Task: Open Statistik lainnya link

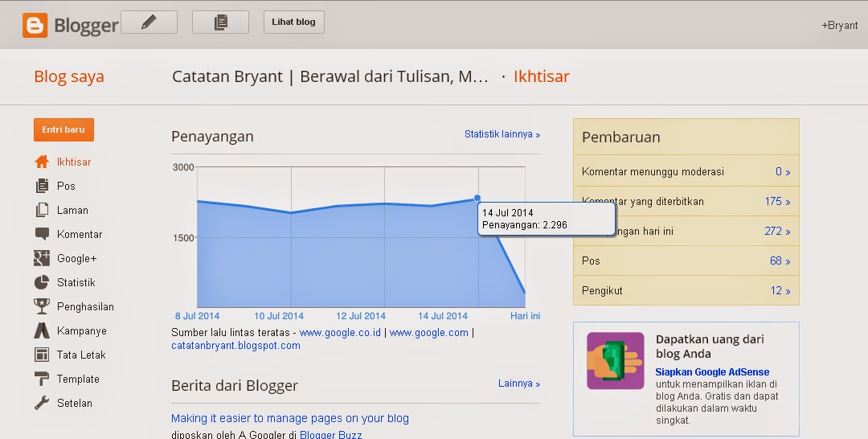Action: pyautogui.click(x=502, y=134)
